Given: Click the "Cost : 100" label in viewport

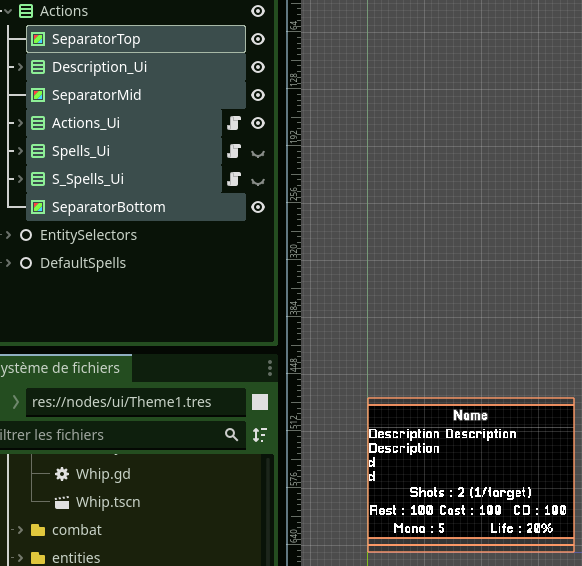Looking at the screenshot, I should (x=470, y=510).
